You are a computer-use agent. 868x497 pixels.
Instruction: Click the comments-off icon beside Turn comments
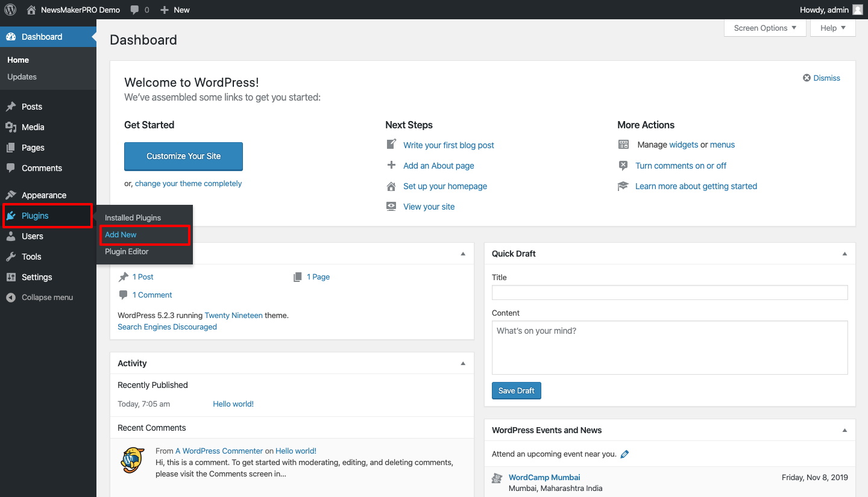(623, 165)
